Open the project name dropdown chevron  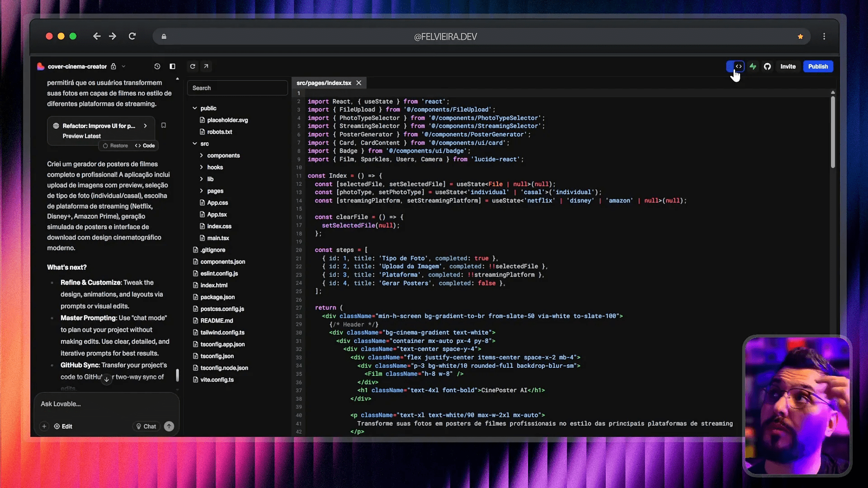pyautogui.click(x=123, y=66)
